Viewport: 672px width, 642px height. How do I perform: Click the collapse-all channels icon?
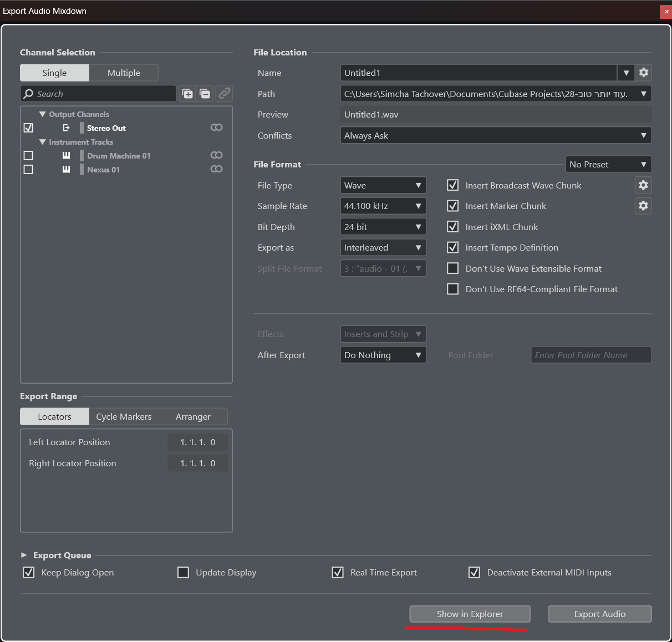206,94
